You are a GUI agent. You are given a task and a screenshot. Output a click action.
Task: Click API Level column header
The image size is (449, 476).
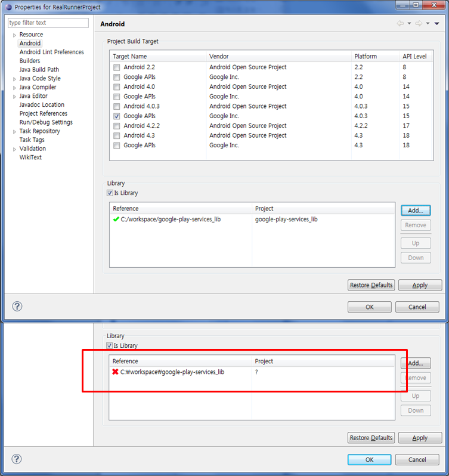[416, 57]
